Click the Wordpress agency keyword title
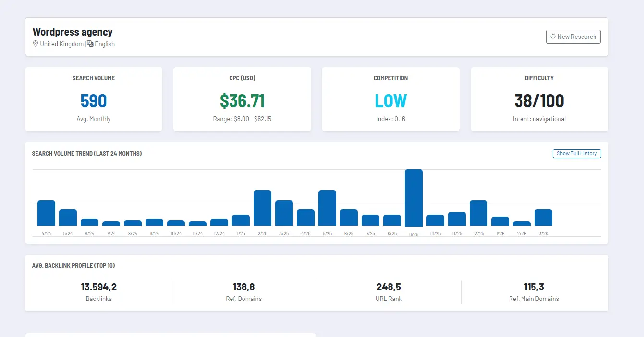This screenshot has width=644, height=337. (x=73, y=32)
